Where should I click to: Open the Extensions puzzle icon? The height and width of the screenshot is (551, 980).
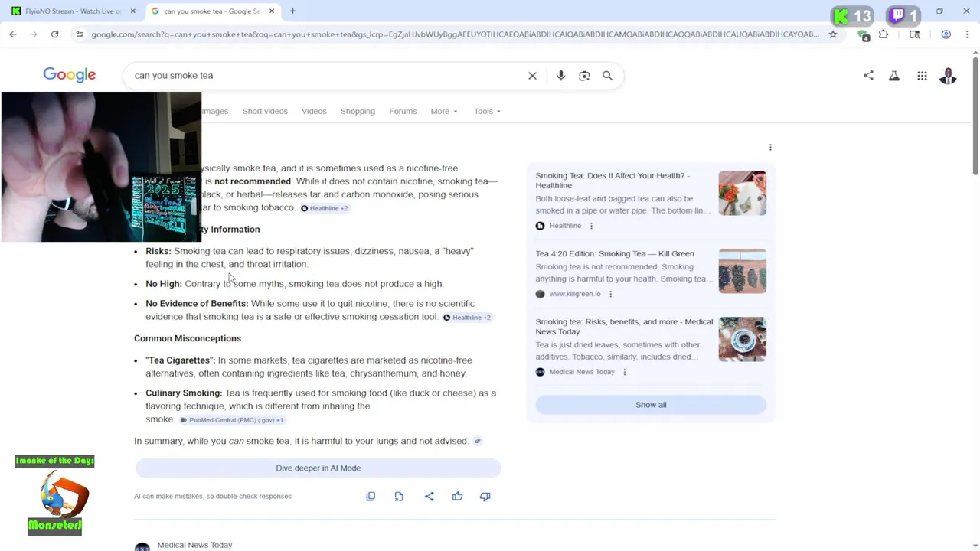884,34
